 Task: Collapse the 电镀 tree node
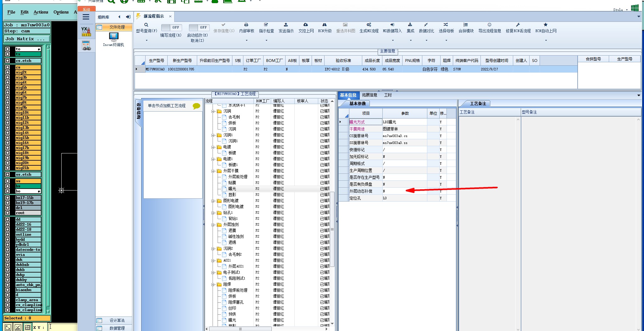coord(213,147)
